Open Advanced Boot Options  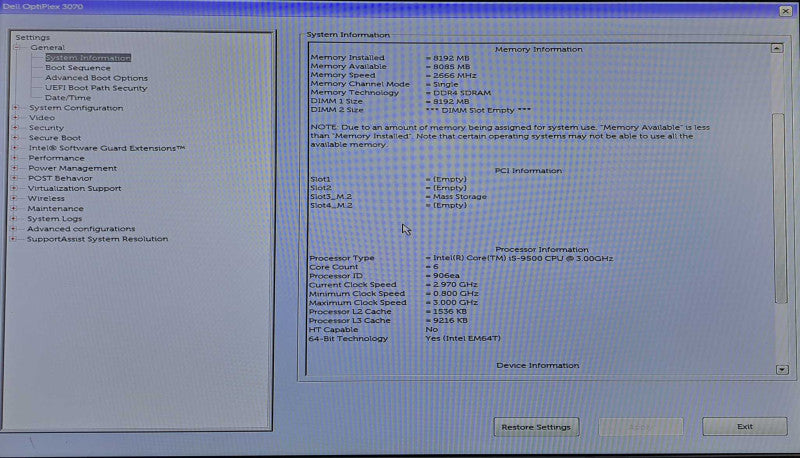[x=96, y=78]
